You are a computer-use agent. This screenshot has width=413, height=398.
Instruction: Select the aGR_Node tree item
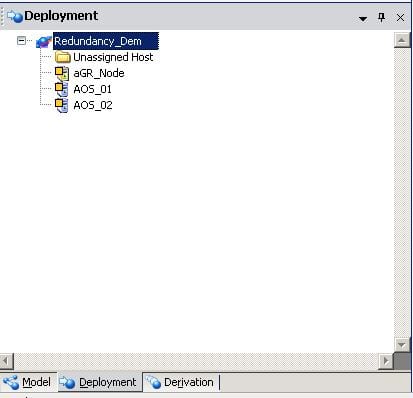(99, 73)
